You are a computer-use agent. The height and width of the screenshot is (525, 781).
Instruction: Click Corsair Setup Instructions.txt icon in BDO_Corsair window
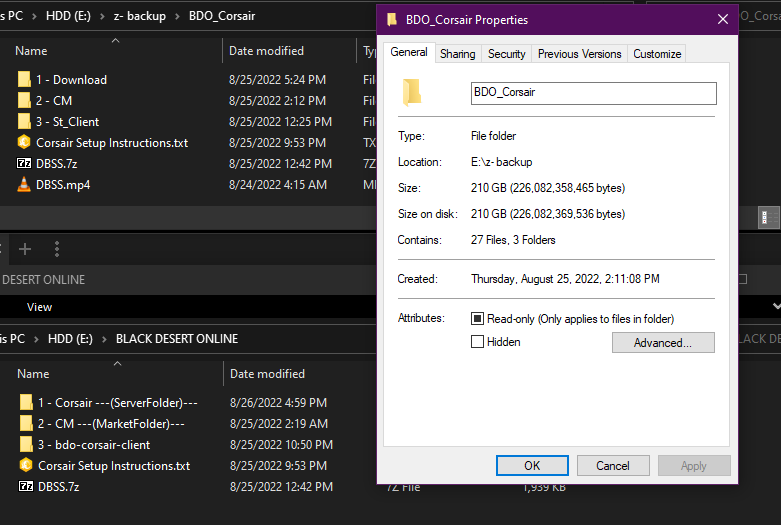24,142
